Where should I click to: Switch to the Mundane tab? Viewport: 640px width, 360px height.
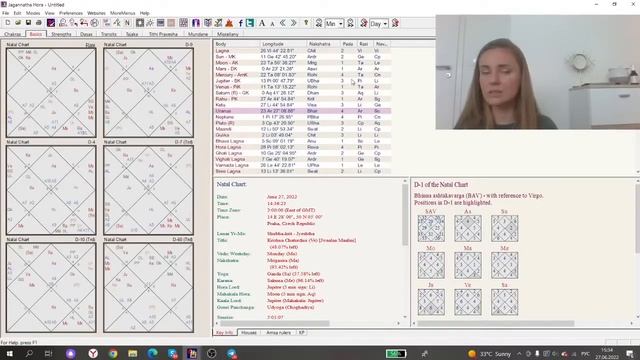tap(198, 34)
